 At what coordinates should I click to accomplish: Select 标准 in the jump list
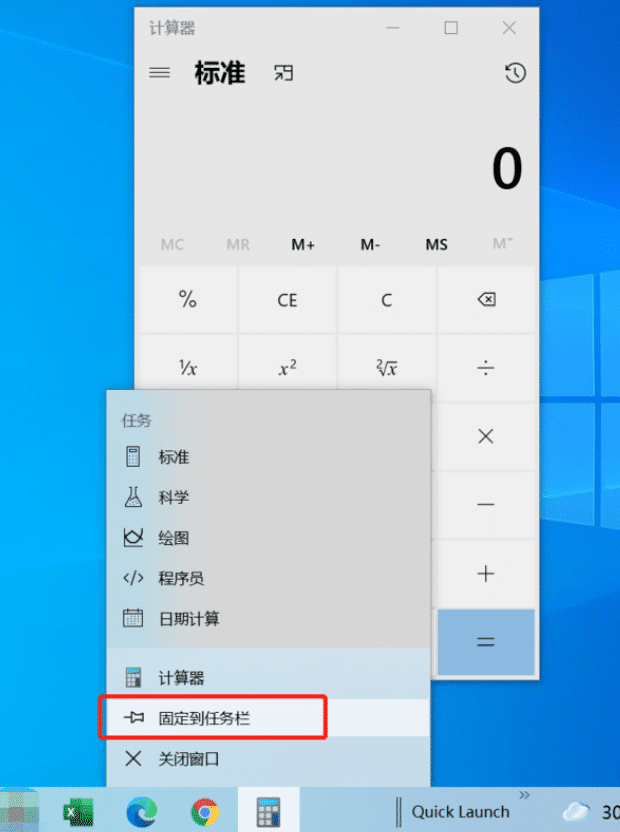(x=268, y=456)
